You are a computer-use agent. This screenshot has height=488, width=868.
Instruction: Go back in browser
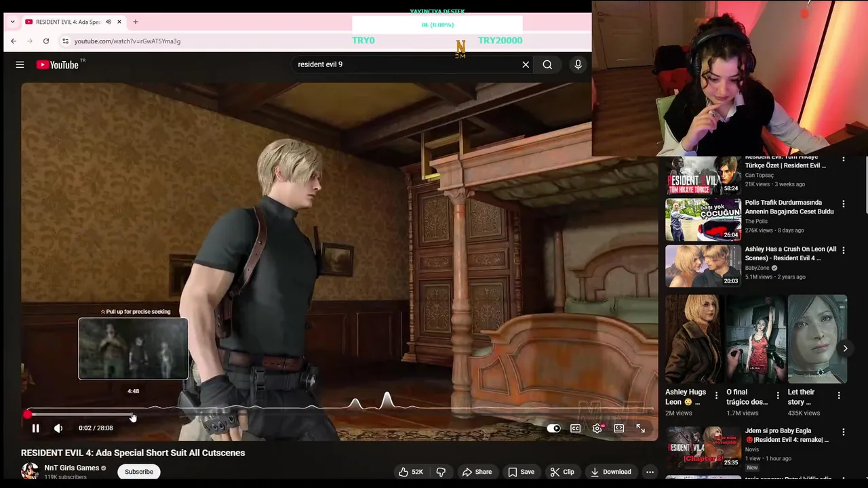(x=14, y=41)
